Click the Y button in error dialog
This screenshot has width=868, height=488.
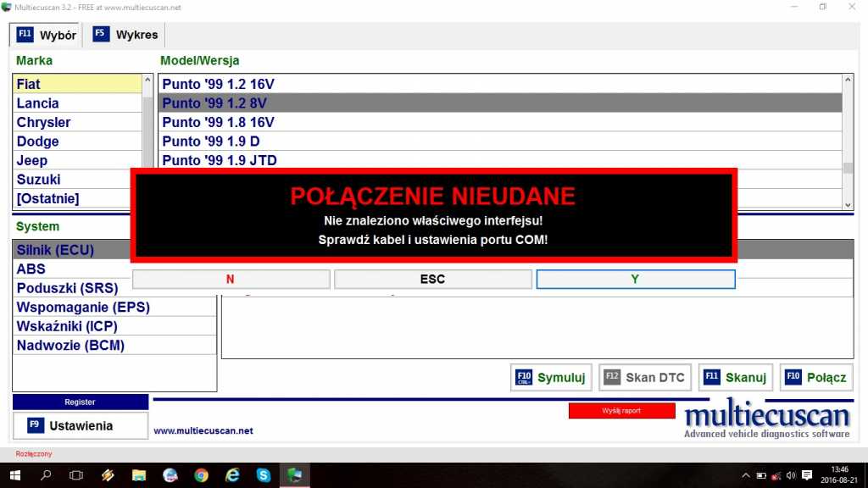pyautogui.click(x=635, y=280)
